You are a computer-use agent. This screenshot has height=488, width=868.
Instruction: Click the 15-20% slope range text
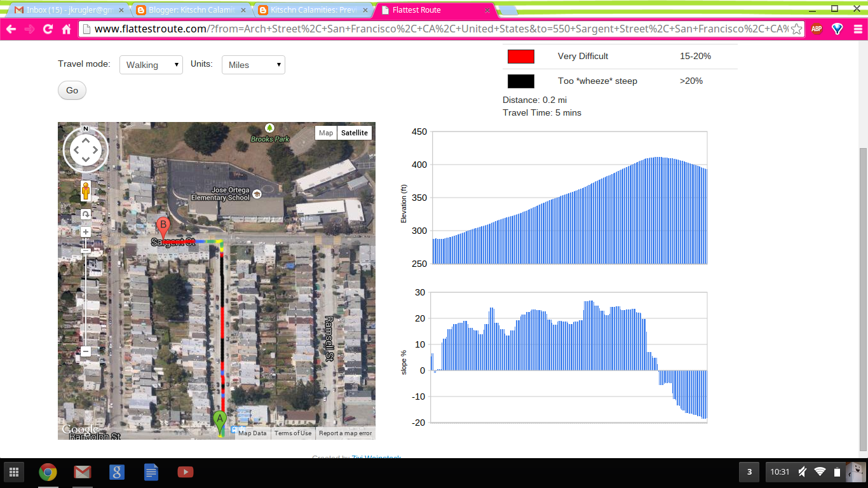click(695, 56)
